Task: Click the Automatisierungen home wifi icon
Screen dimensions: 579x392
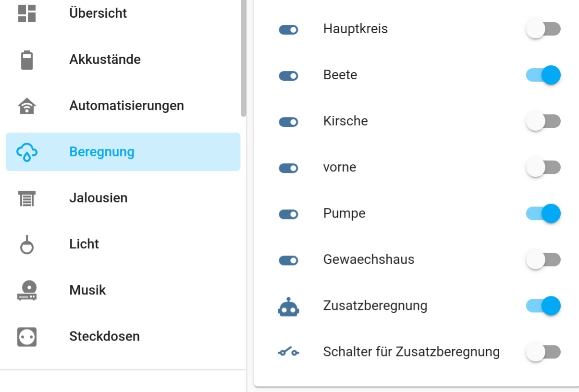Action: click(27, 106)
